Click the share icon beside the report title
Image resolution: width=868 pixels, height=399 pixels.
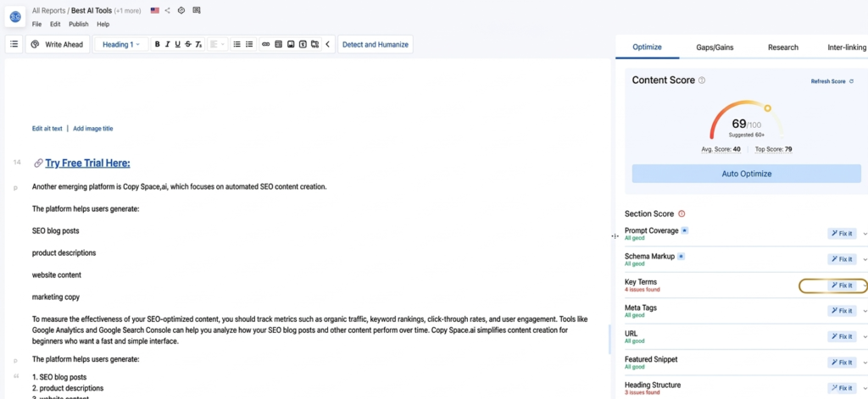point(167,10)
